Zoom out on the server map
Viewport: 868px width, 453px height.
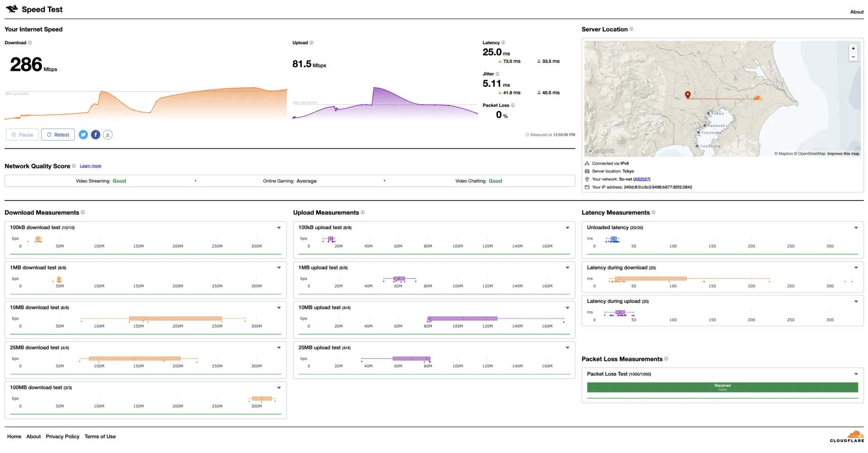853,57
